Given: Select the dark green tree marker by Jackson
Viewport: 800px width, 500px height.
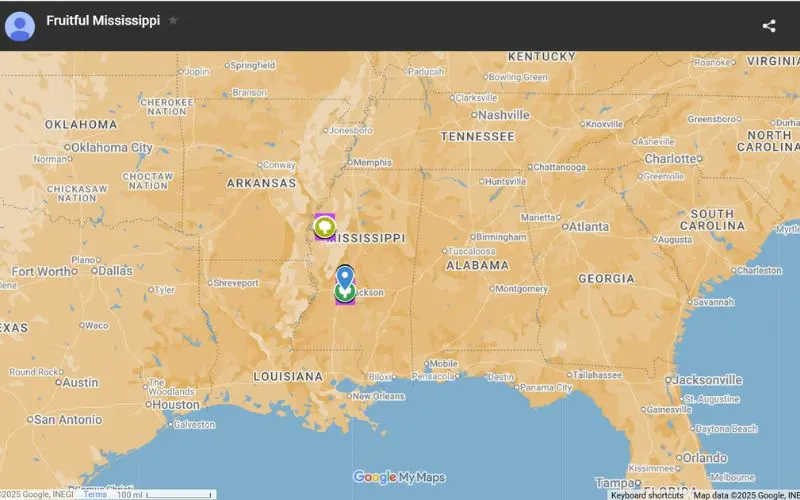Looking at the screenshot, I should tap(345, 294).
